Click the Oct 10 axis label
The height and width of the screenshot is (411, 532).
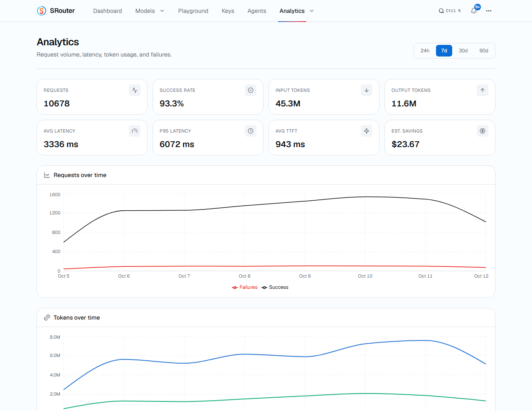365,276
